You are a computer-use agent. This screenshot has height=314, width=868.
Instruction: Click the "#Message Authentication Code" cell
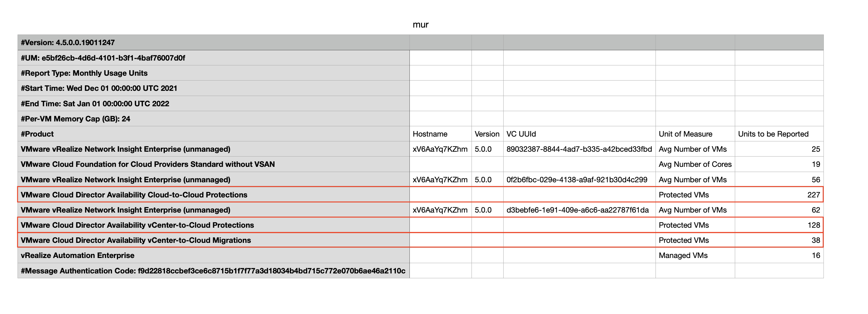tap(214, 270)
